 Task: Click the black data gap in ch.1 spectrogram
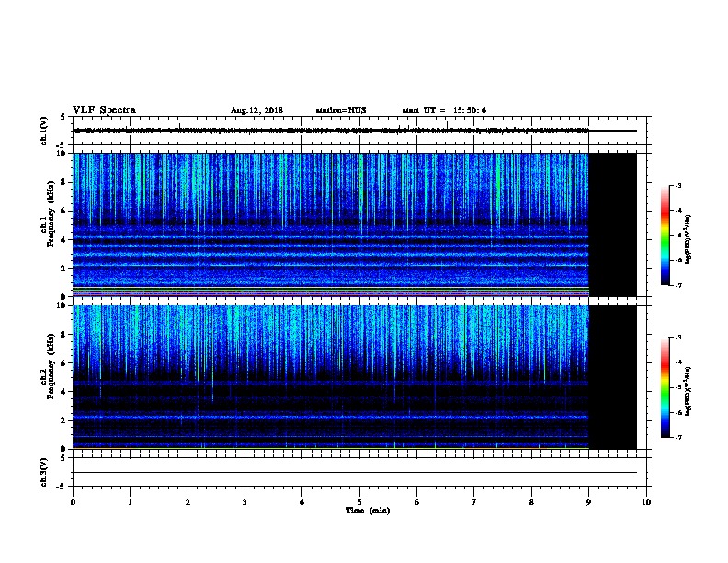[x=613, y=224]
